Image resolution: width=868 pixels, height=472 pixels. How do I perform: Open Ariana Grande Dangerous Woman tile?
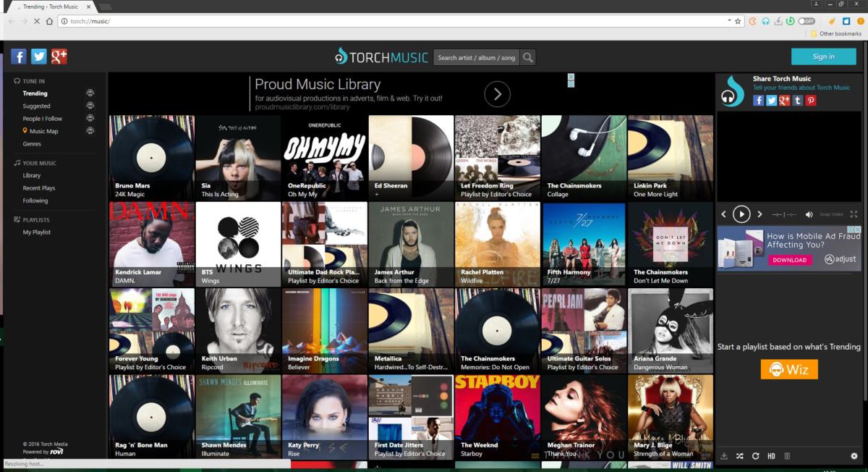[x=671, y=331]
